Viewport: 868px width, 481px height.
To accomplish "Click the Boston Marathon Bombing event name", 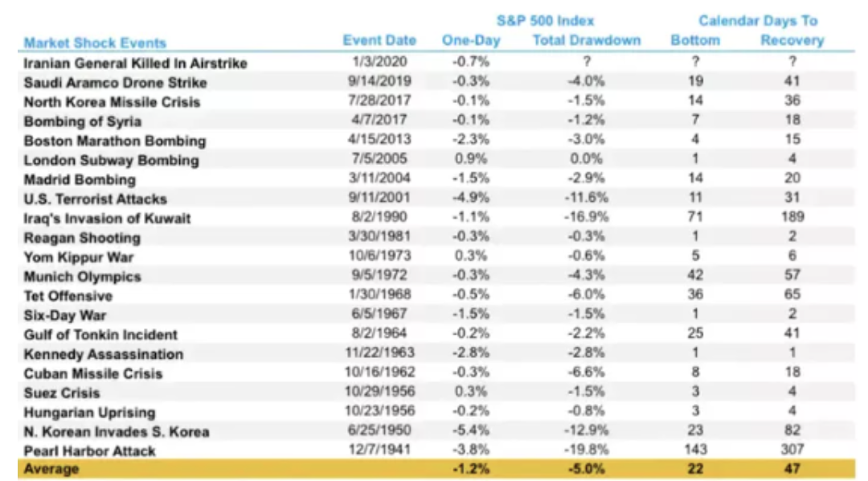I will [x=114, y=141].
